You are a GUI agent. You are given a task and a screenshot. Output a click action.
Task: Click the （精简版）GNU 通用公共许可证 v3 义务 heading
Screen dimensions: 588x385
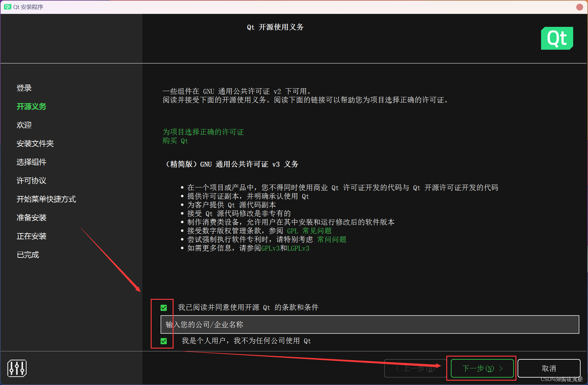pyautogui.click(x=232, y=164)
